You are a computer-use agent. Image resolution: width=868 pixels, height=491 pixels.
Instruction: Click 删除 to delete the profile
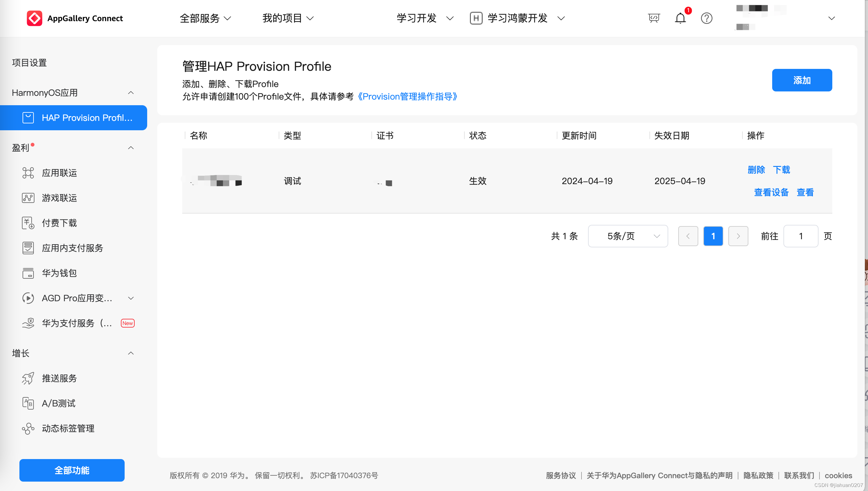tap(757, 170)
